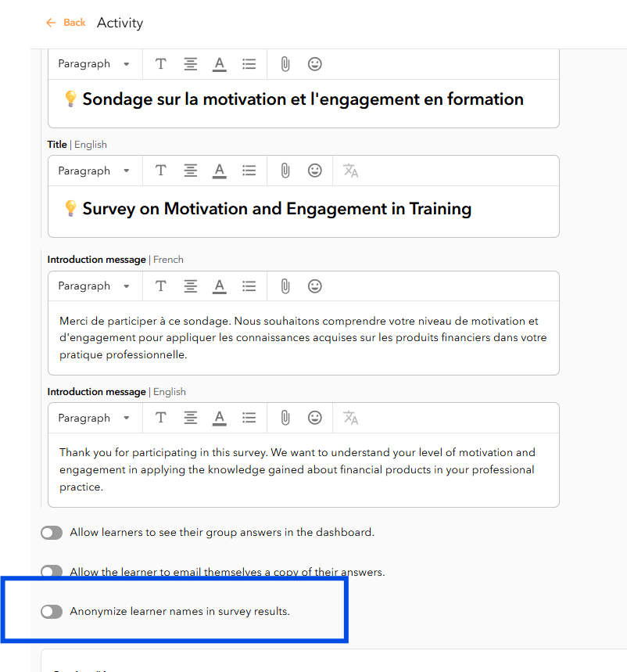Click text color icon in English introduction toolbar
Image resolution: width=627 pixels, height=672 pixels.
219,418
